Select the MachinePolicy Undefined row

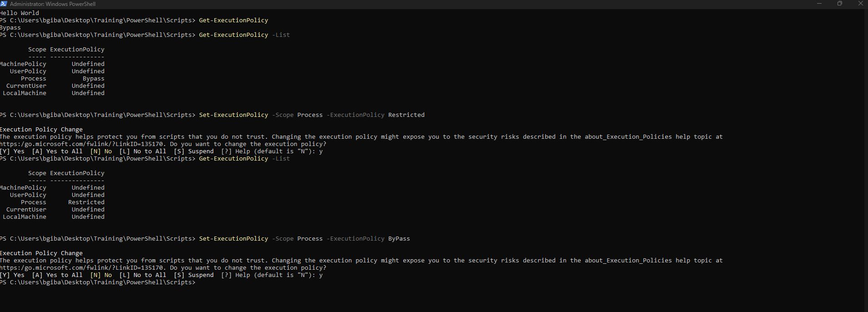[x=52, y=64]
